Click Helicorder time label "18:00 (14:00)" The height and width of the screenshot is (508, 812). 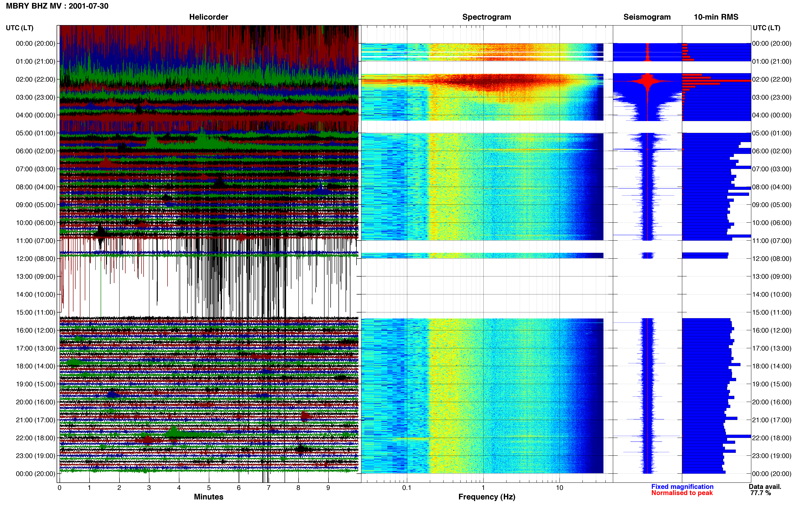click(36, 366)
